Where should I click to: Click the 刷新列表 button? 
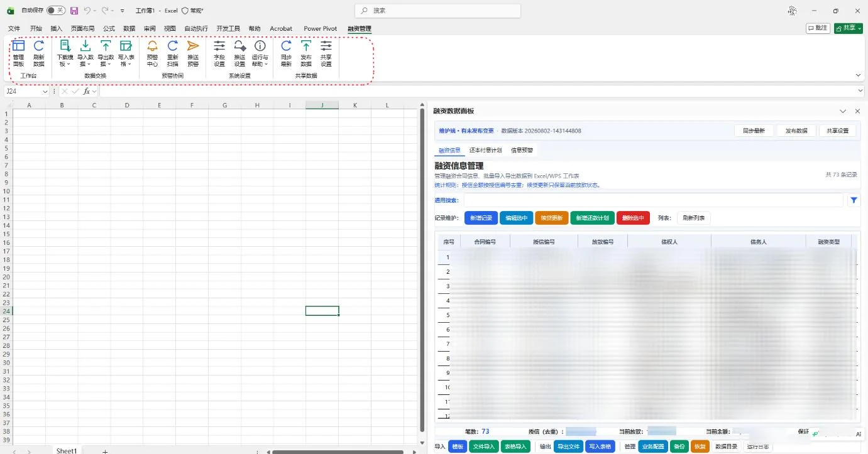[x=694, y=219]
